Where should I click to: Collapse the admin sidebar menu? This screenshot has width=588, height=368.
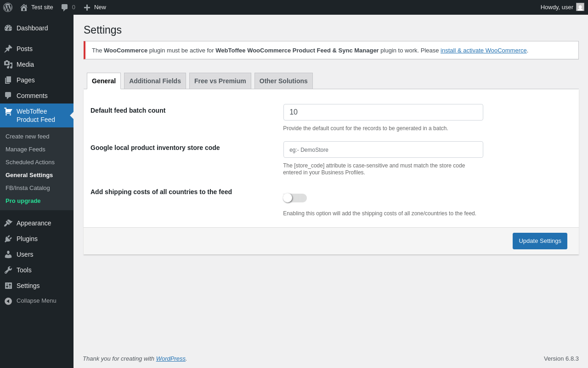point(30,301)
